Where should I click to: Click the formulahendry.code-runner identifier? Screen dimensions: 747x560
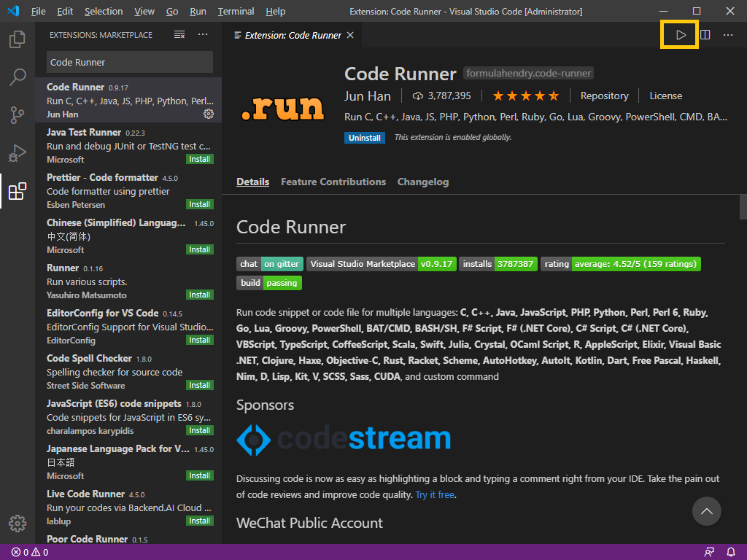pos(528,74)
